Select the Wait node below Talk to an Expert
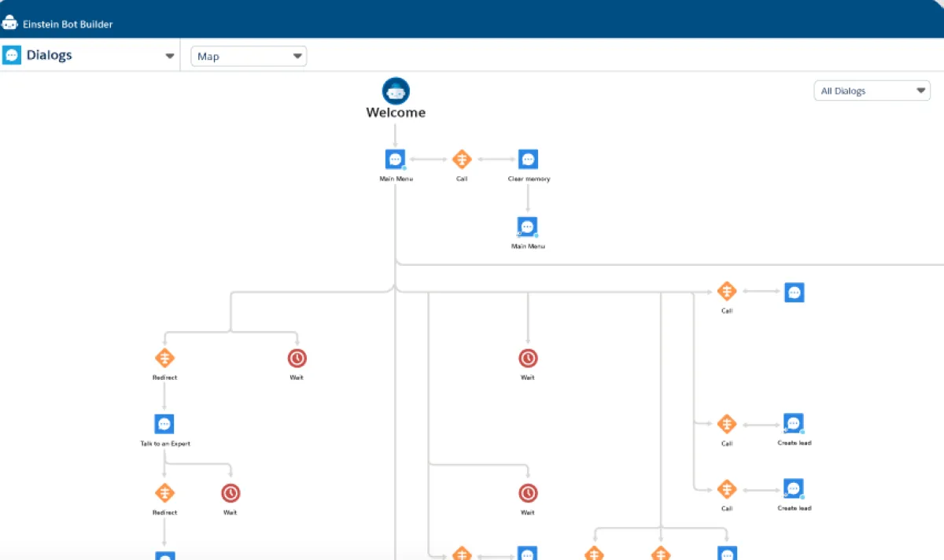This screenshot has height=560, width=944. [230, 493]
